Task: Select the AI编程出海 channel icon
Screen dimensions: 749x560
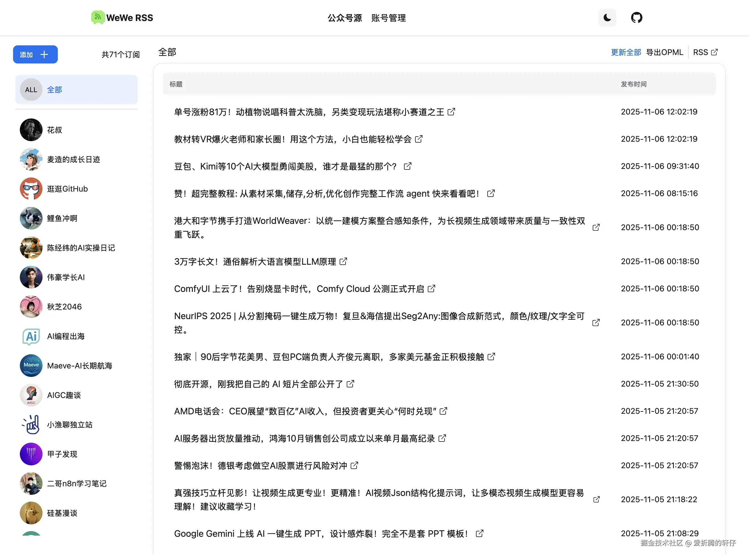Action: (x=31, y=336)
